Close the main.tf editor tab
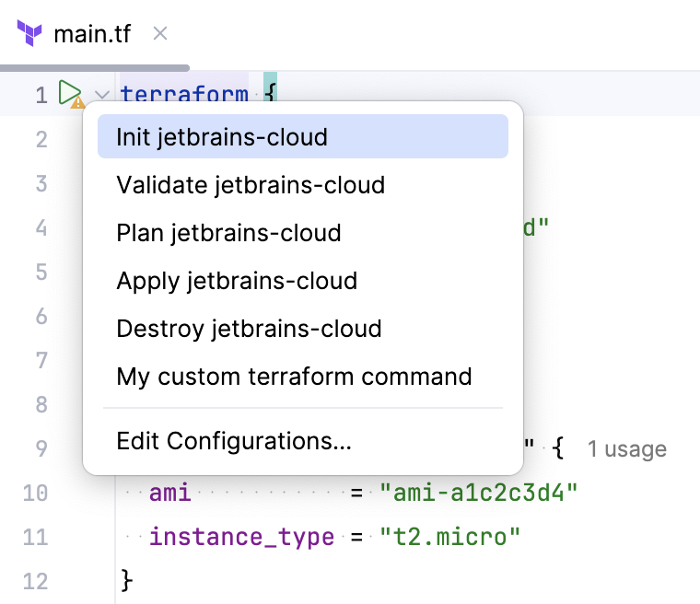 pyautogui.click(x=159, y=34)
